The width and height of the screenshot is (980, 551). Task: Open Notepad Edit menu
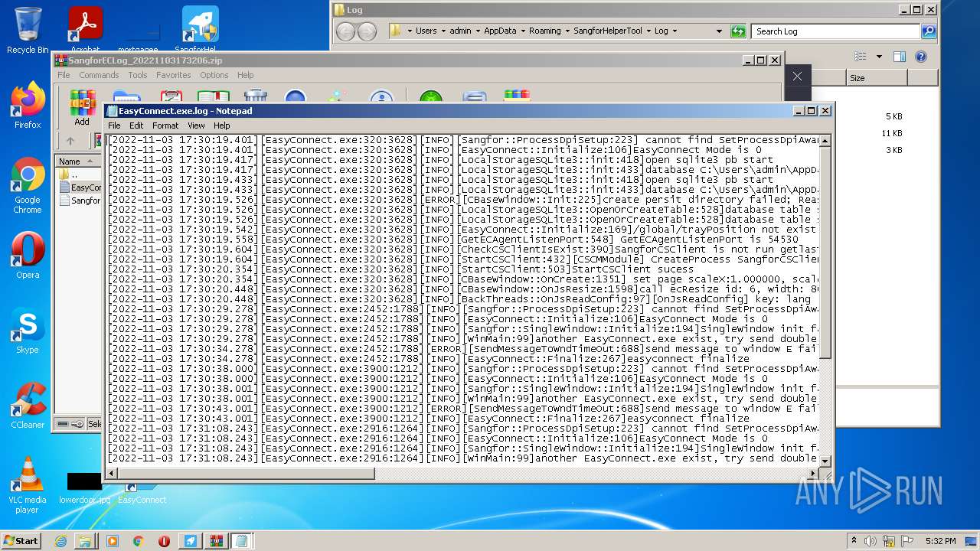point(136,126)
